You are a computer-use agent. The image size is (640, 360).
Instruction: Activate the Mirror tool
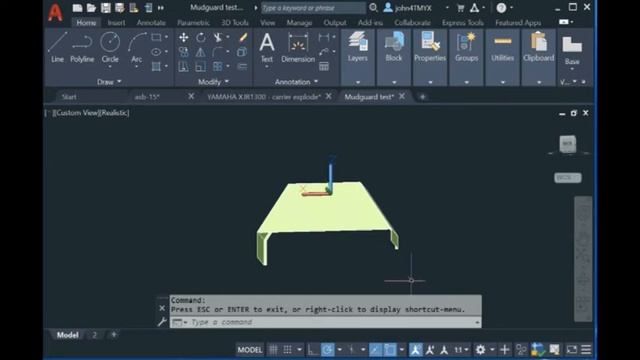tap(200, 52)
